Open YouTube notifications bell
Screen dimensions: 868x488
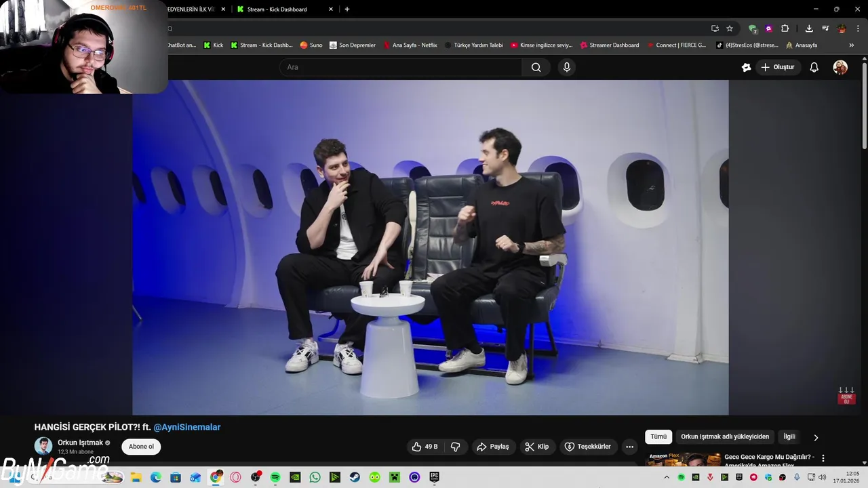814,67
